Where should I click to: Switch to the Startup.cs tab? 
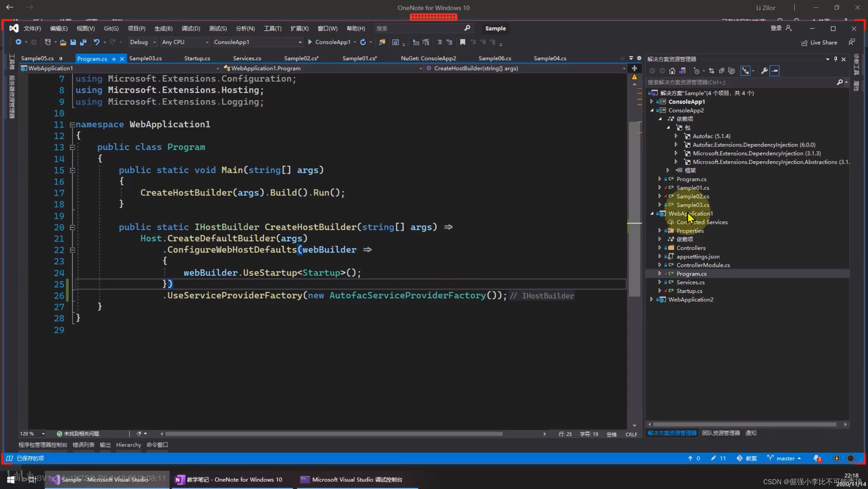(197, 58)
